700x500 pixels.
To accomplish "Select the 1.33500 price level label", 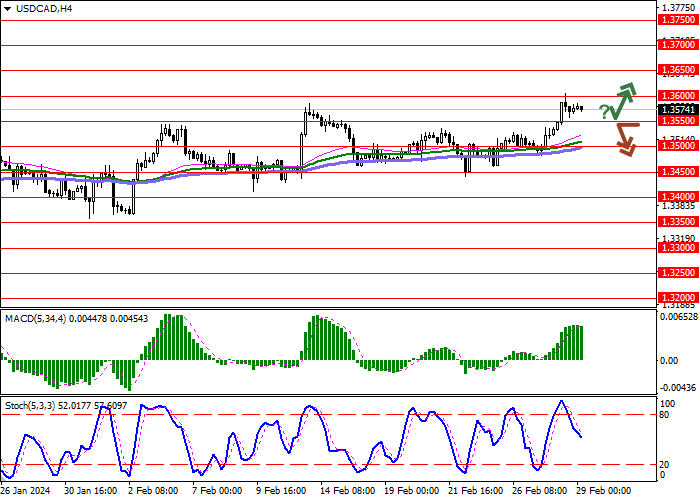I will click(x=679, y=221).
